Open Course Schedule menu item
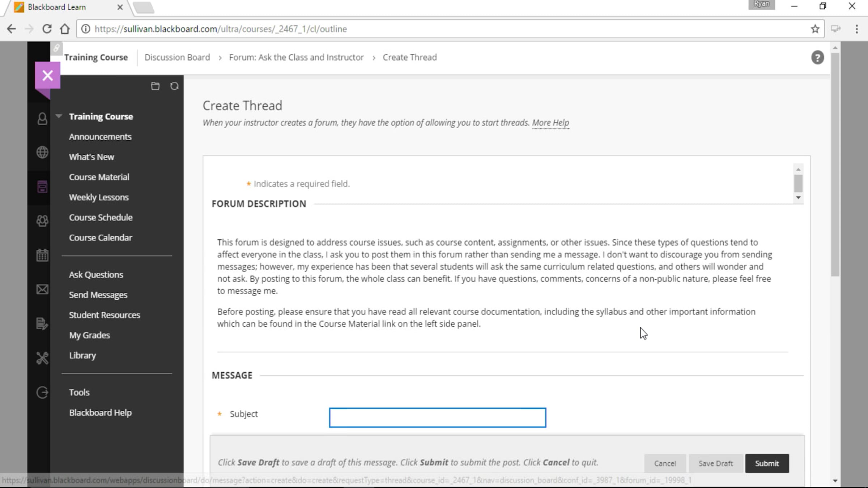The width and height of the screenshot is (868, 488). [x=101, y=218]
